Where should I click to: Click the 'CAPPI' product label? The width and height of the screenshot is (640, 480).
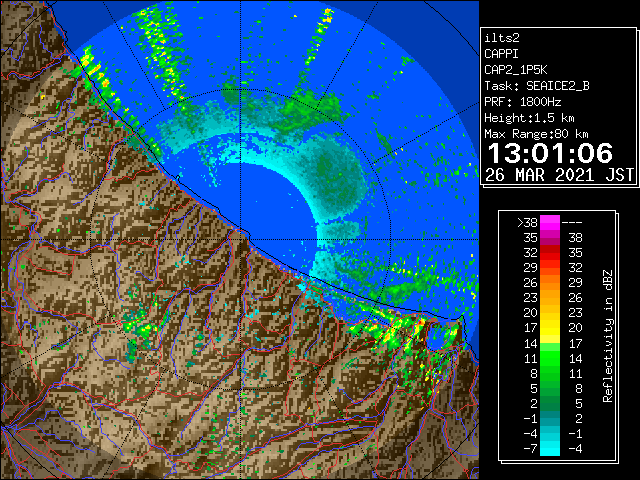tap(501, 54)
